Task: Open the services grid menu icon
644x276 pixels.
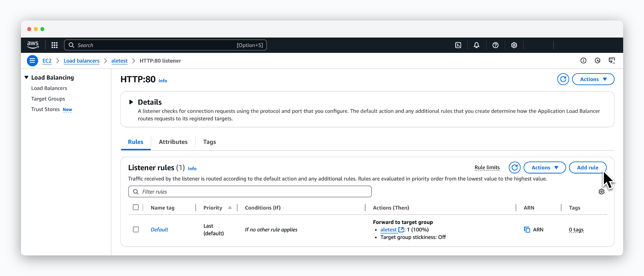Action: pyautogui.click(x=54, y=45)
